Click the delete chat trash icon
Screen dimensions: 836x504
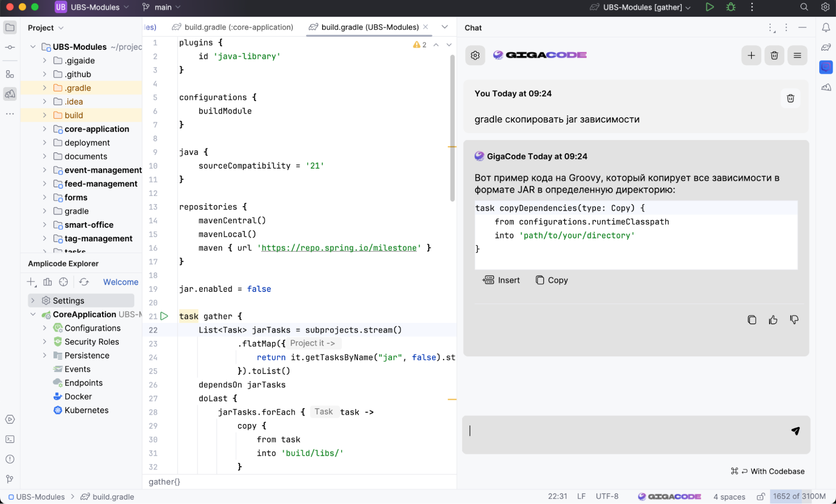click(775, 55)
